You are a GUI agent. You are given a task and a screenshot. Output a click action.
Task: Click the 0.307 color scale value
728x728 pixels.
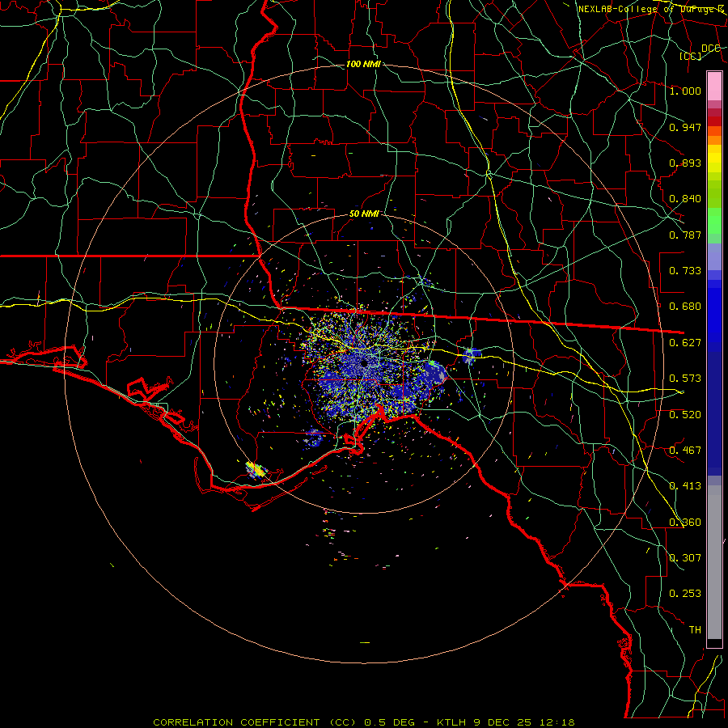[685, 558]
